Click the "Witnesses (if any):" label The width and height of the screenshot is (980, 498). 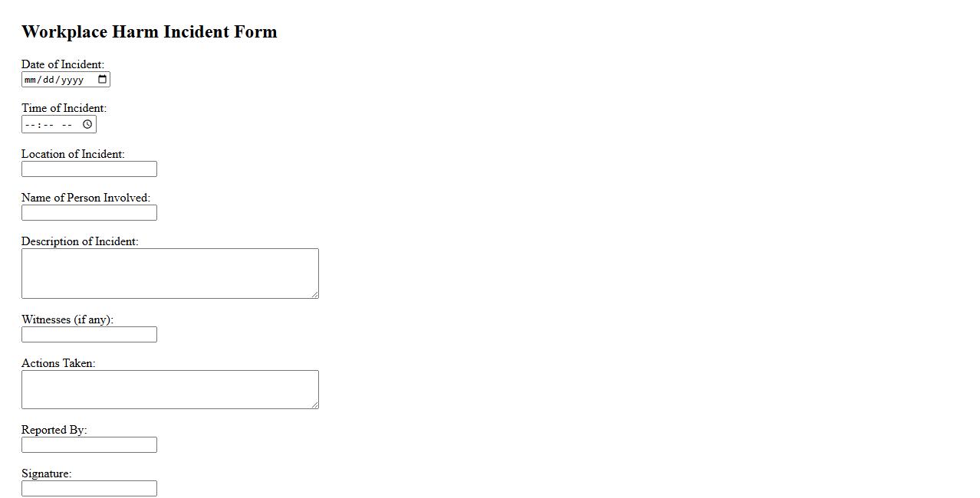point(67,319)
